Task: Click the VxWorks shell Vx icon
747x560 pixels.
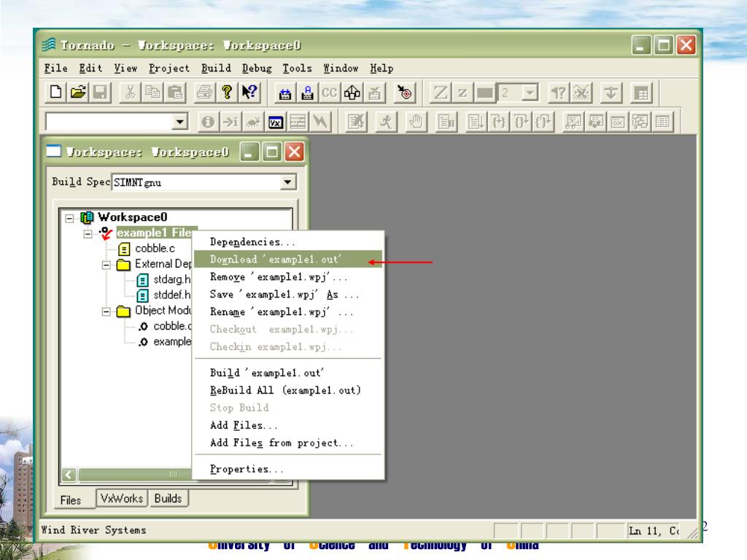Action: tap(275, 122)
